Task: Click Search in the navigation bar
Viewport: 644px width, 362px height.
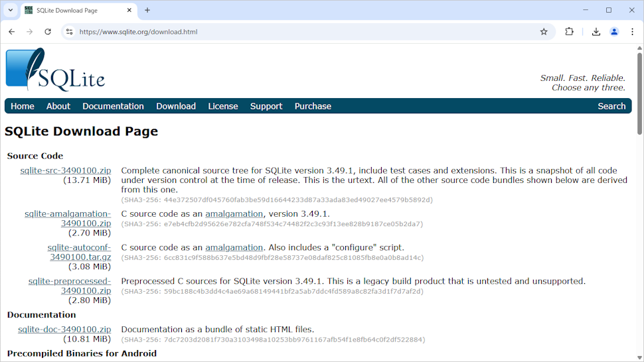Action: [611, 106]
